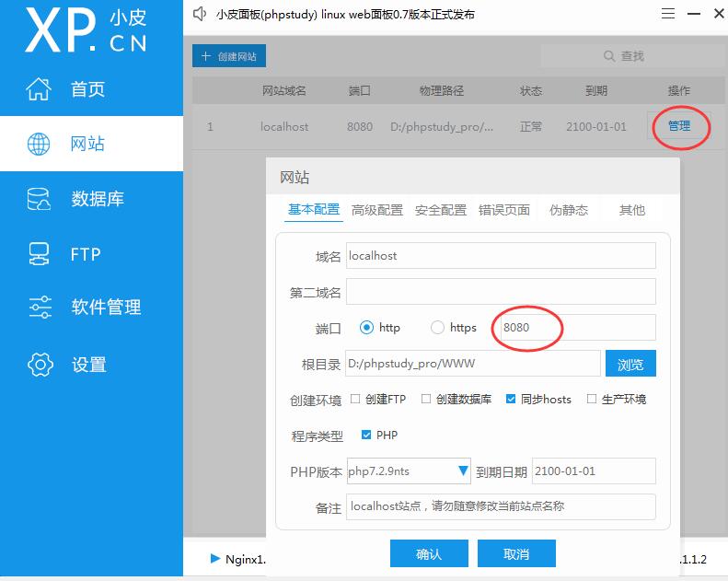
Task: Click the speaker announcement icon
Action: [x=200, y=14]
